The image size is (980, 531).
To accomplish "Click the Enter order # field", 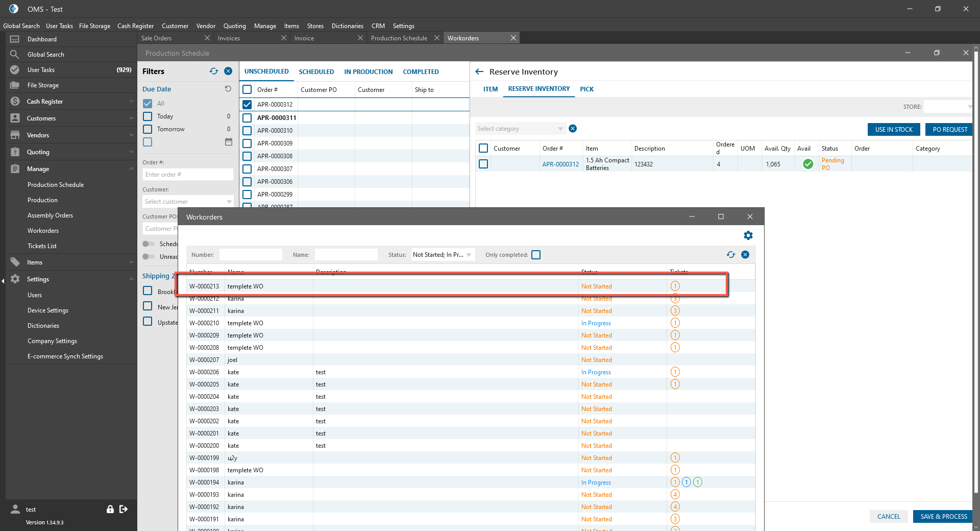I will click(x=187, y=175).
